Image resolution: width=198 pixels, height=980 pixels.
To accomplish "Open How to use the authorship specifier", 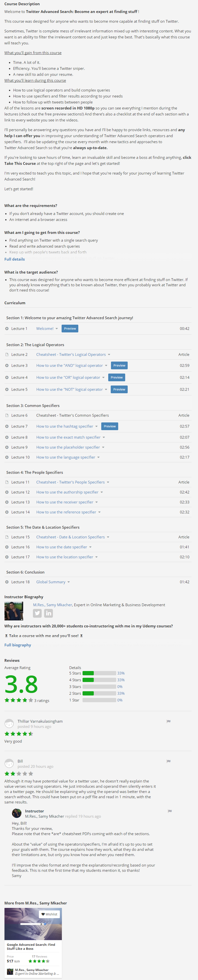I will tap(67, 492).
